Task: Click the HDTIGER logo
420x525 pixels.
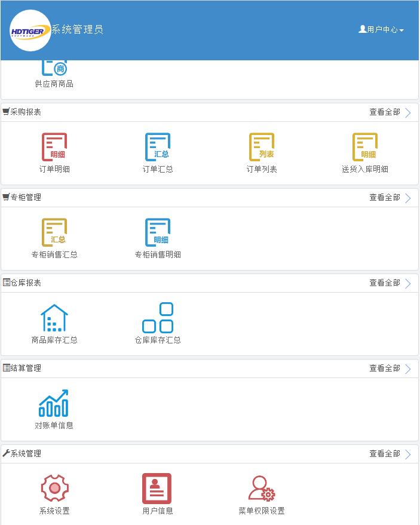Action: [x=30, y=30]
